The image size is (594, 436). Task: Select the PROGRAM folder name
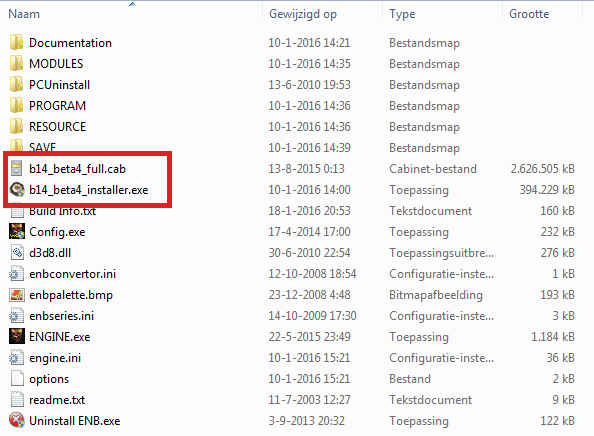[58, 106]
